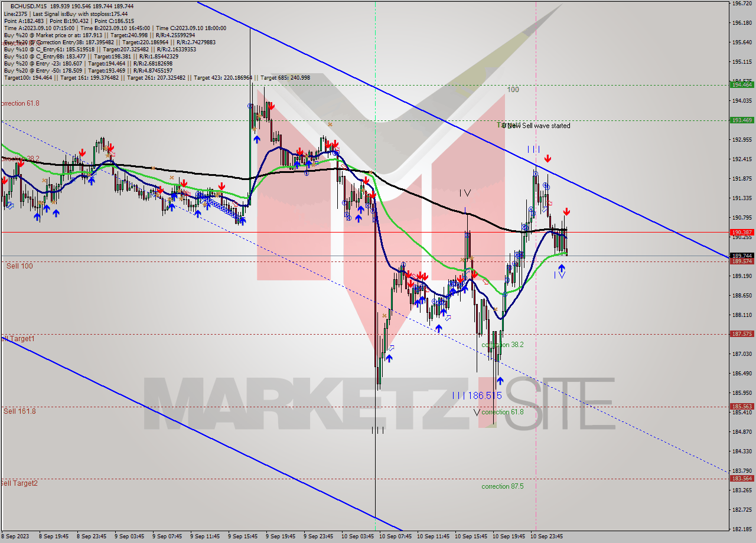Click the 'Sell Target2' level label

click(x=19, y=483)
